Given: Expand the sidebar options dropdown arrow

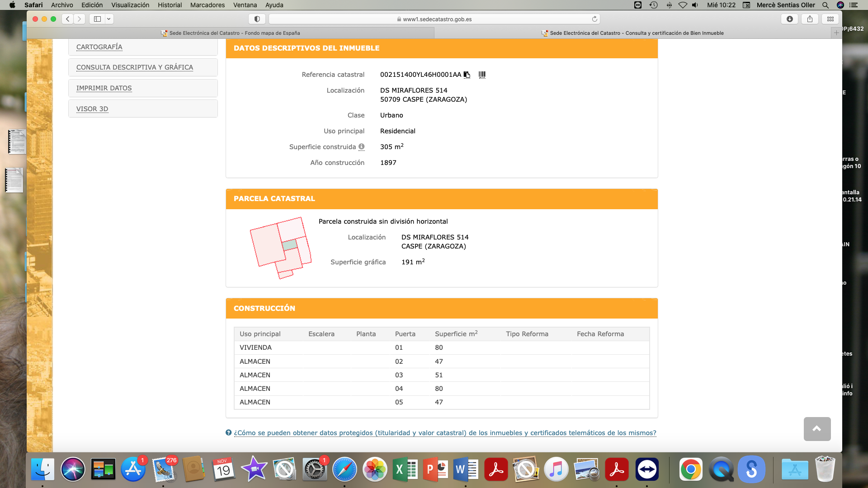Looking at the screenshot, I should 108,19.
